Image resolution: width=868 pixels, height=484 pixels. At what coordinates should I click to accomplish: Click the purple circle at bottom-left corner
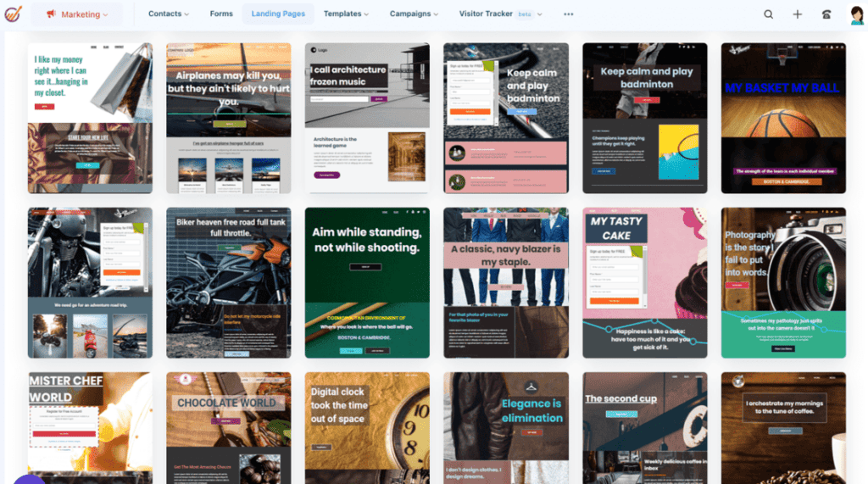[x=28, y=478]
